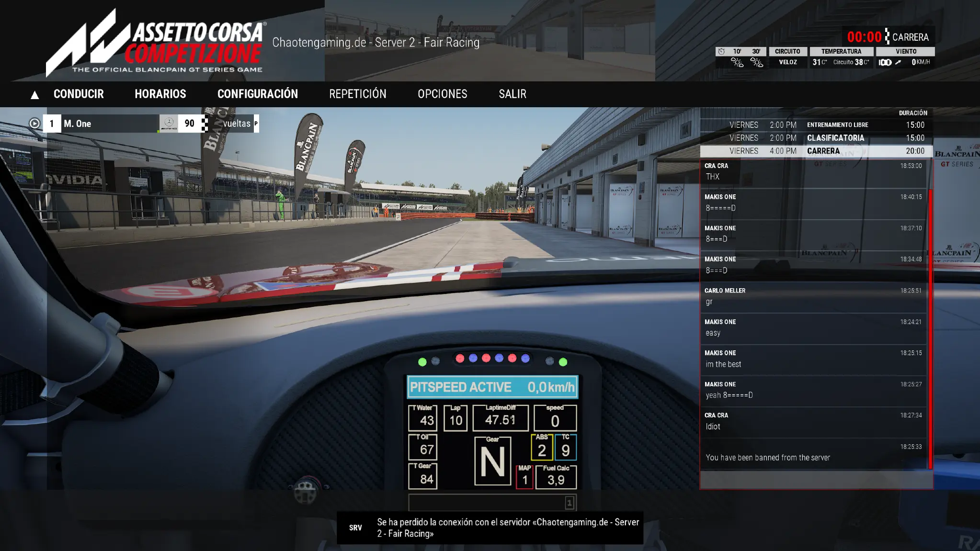Click driver name M. One in standings
Viewport: 980px width, 551px height.
(78, 124)
